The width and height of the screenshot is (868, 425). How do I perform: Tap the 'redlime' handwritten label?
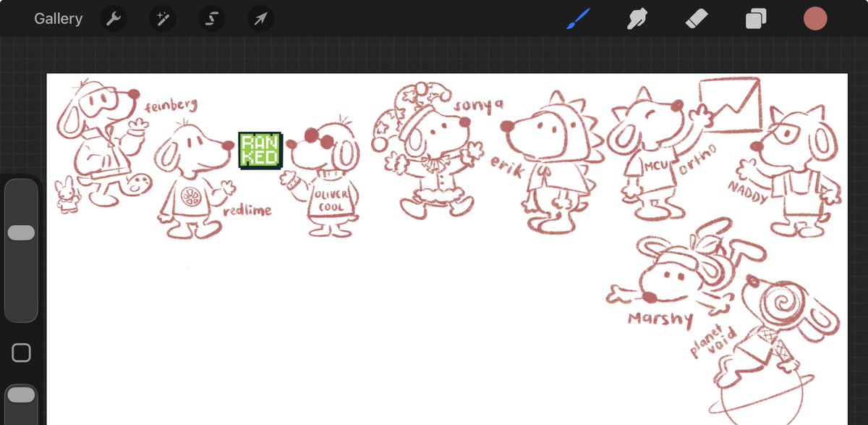tap(247, 211)
